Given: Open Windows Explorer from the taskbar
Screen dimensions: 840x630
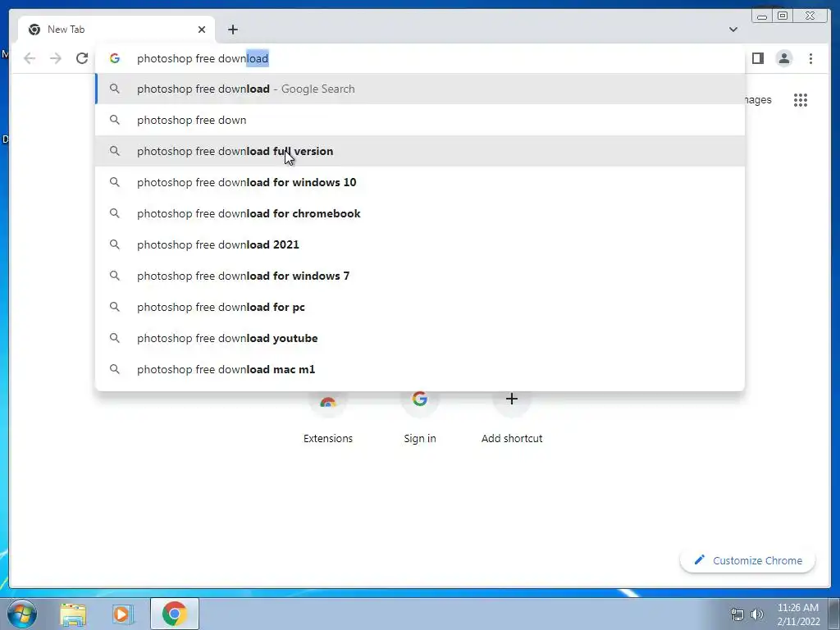Looking at the screenshot, I should pyautogui.click(x=73, y=614).
